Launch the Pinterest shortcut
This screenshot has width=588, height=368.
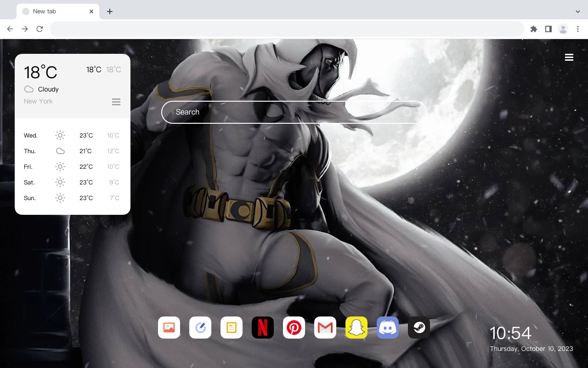[294, 328]
